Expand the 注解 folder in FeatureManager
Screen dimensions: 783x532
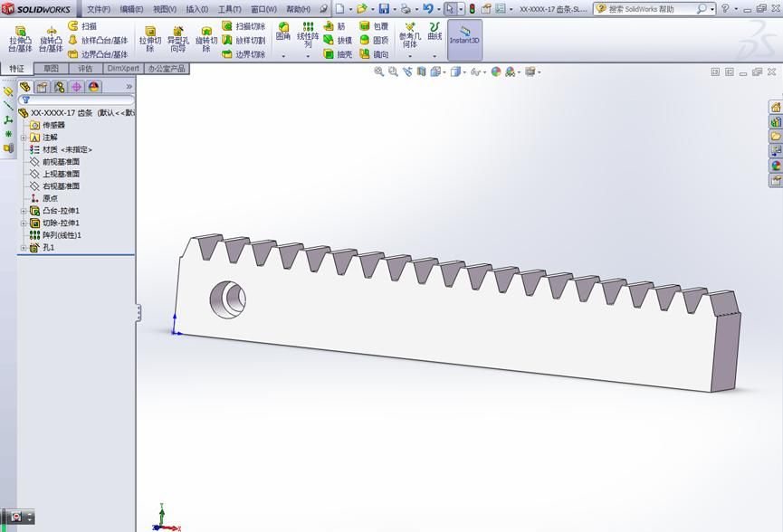pos(24,137)
